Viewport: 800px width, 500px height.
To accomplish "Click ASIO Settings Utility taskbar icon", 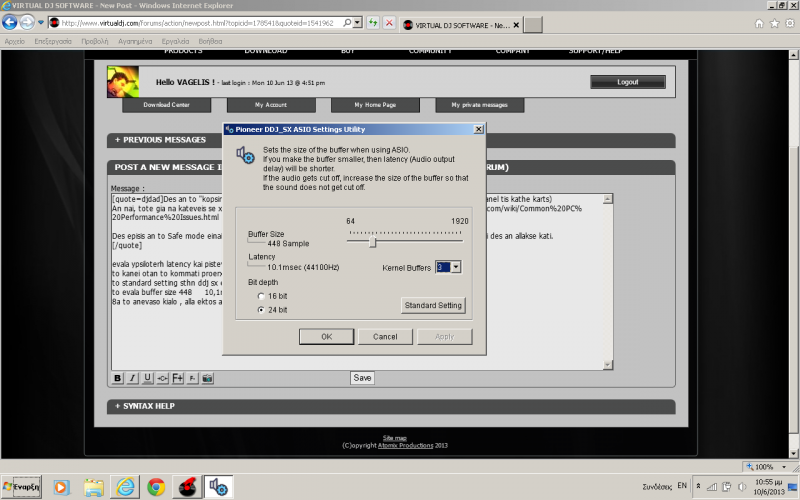I will coord(219,487).
